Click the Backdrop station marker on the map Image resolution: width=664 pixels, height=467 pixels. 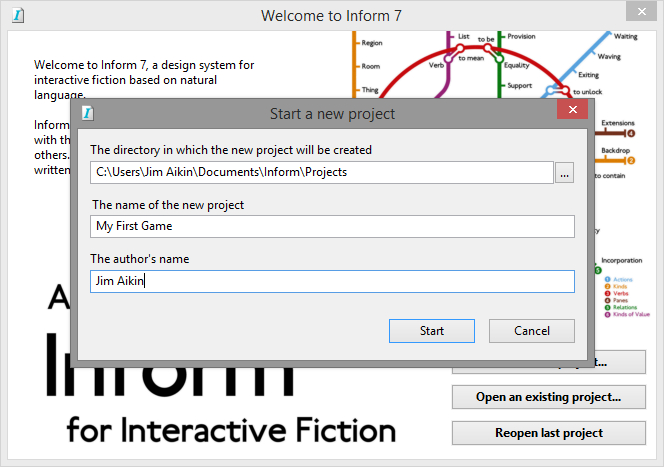click(630, 160)
